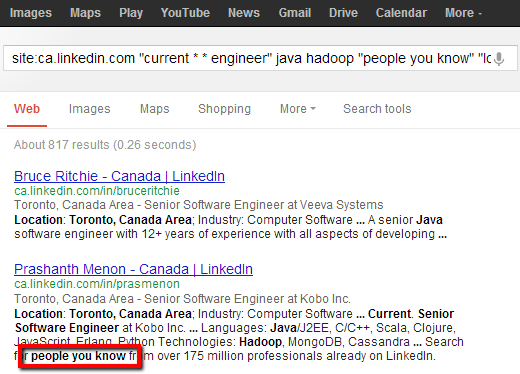Click Images in the black top bar

(31, 13)
